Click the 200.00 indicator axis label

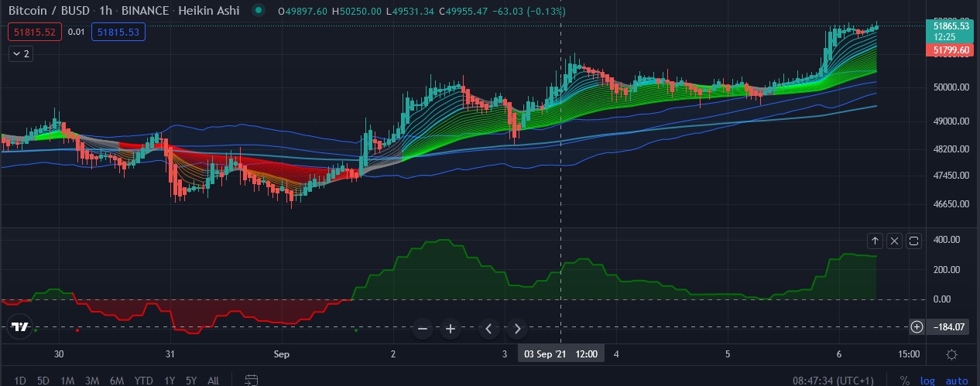[946, 269]
